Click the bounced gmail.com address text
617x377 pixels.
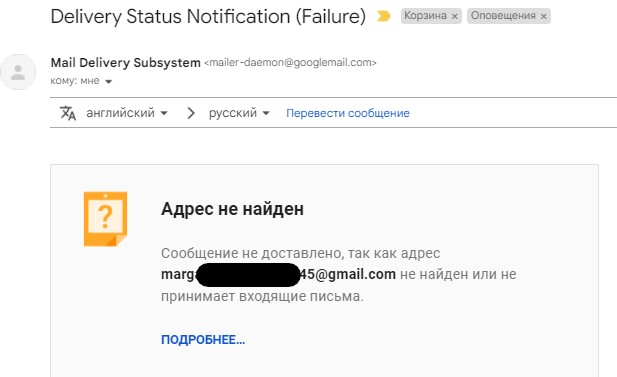point(278,274)
